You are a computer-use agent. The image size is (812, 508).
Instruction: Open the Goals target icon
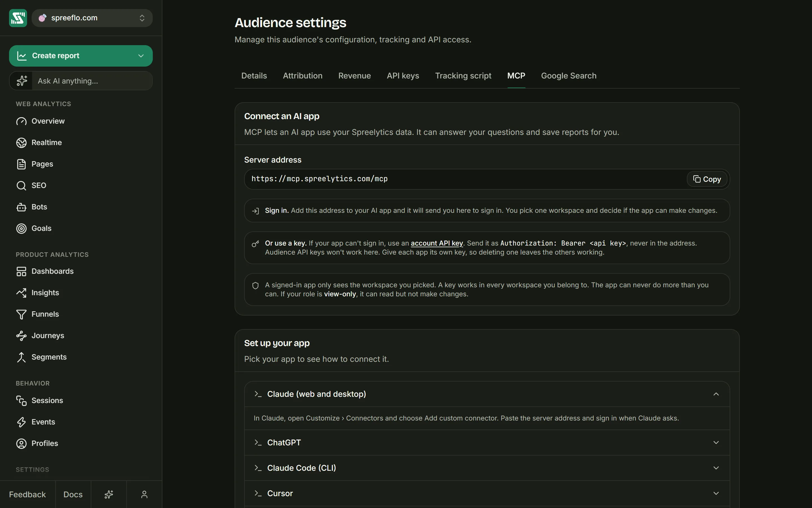[x=21, y=229]
